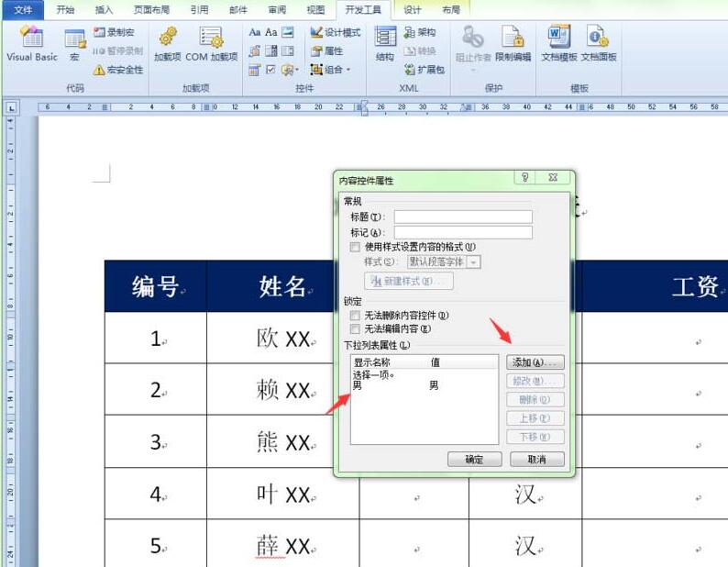
Task: Open COM Add-ins (COM 加载项)
Action: (x=211, y=43)
